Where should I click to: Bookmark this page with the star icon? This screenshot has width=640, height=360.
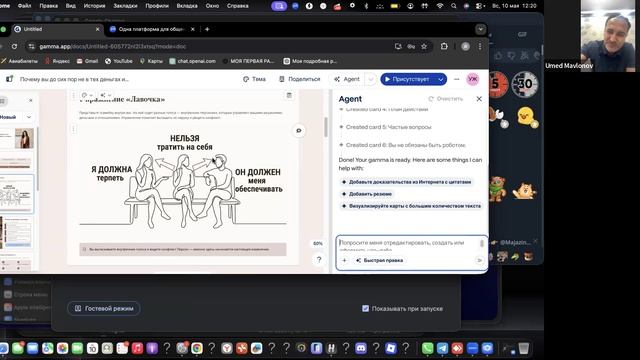[424, 47]
